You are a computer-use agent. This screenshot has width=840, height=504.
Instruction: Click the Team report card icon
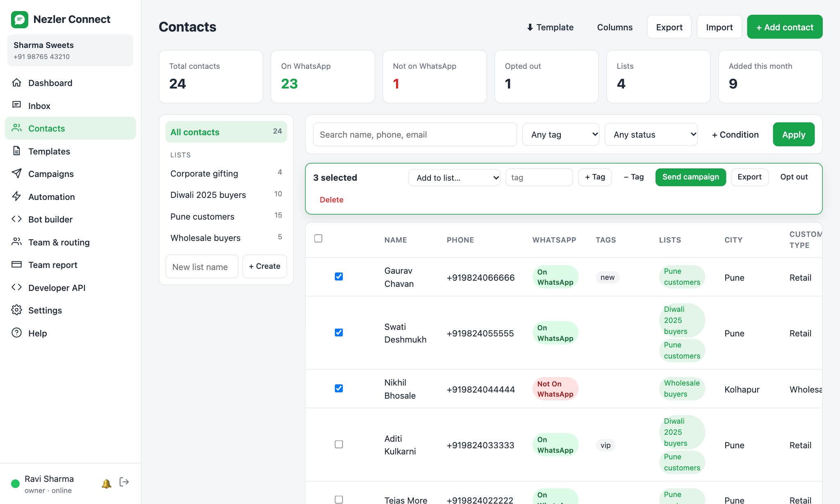[x=16, y=265]
